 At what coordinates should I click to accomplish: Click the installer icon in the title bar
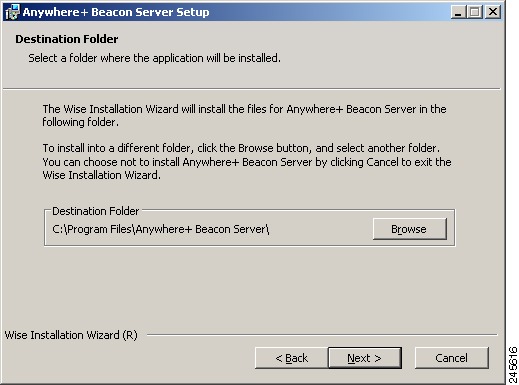coord(12,12)
